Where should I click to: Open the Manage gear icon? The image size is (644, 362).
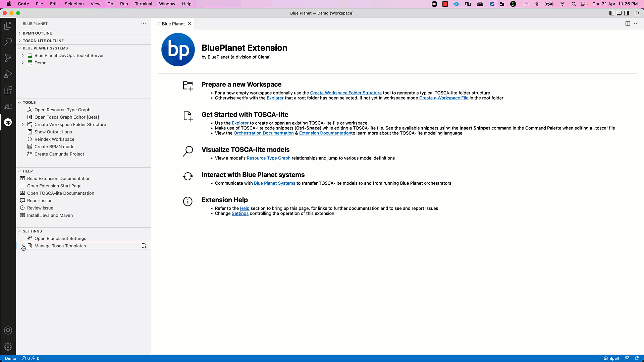click(8, 347)
